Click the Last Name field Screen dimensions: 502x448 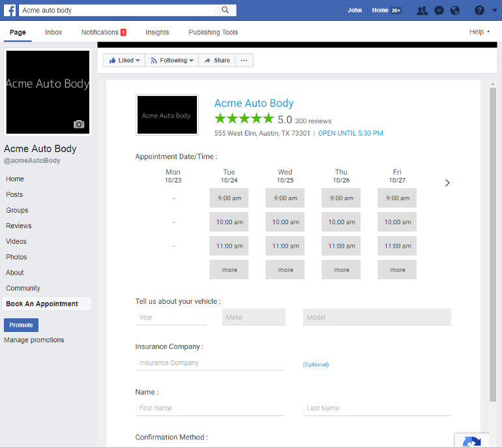(x=377, y=408)
